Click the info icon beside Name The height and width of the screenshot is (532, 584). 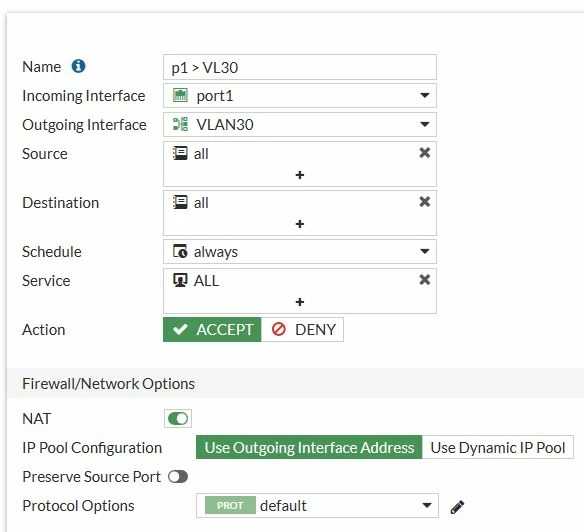pyautogui.click(x=78, y=66)
